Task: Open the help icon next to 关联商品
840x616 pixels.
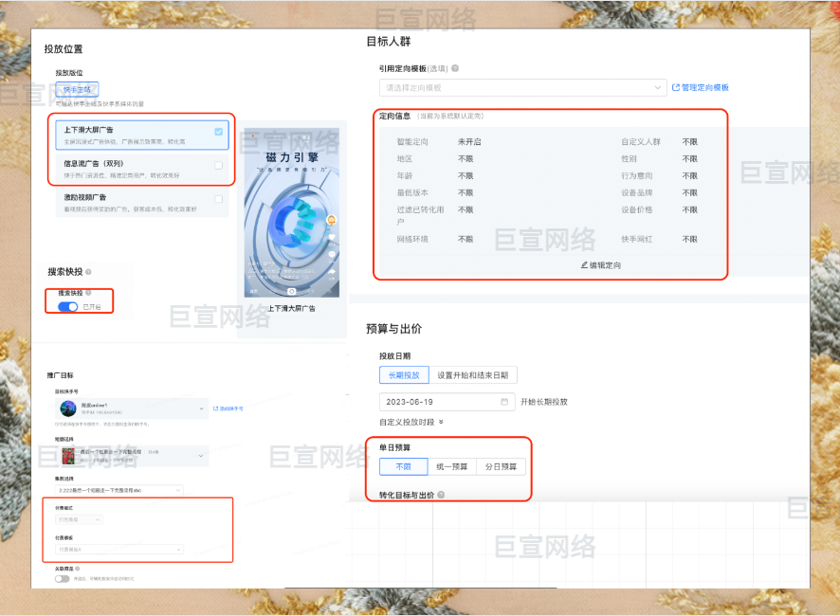Action: 79,570
